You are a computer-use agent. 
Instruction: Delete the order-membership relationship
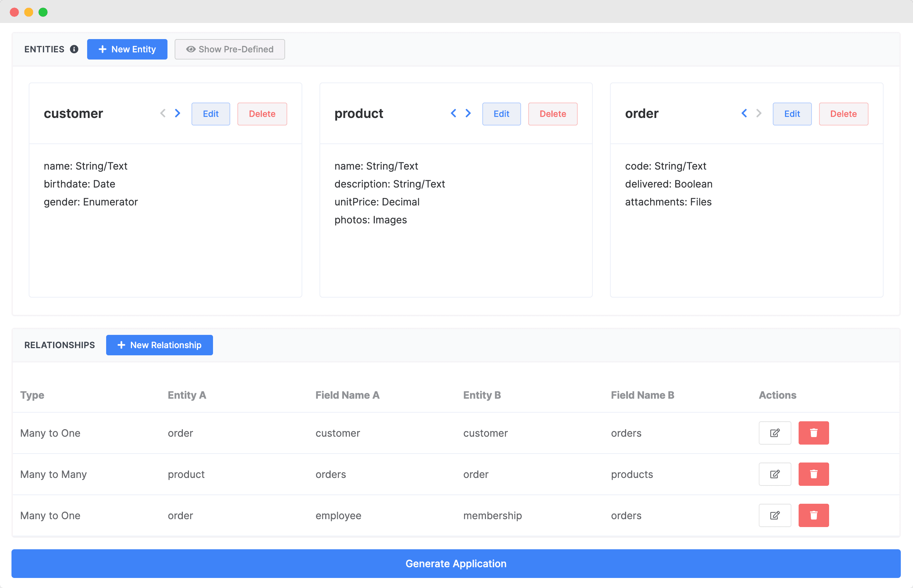[813, 516]
